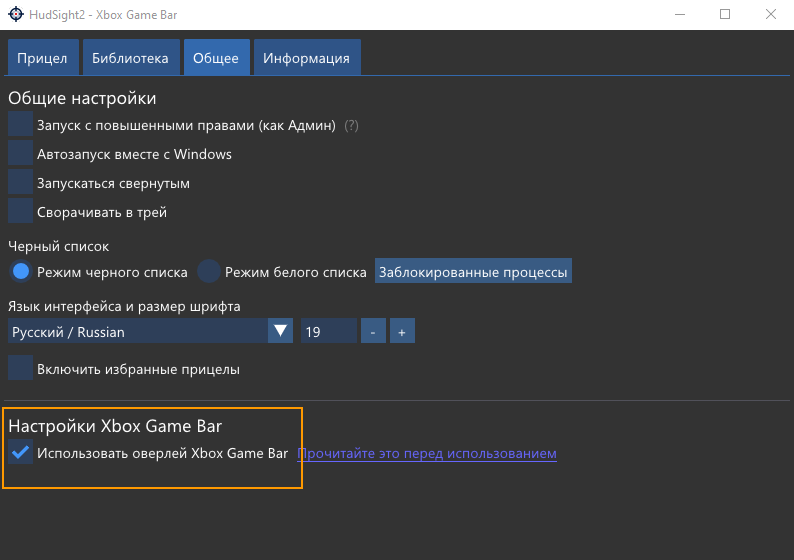Close the HudSight2 window
This screenshot has height=560, width=794.
coord(770,14)
